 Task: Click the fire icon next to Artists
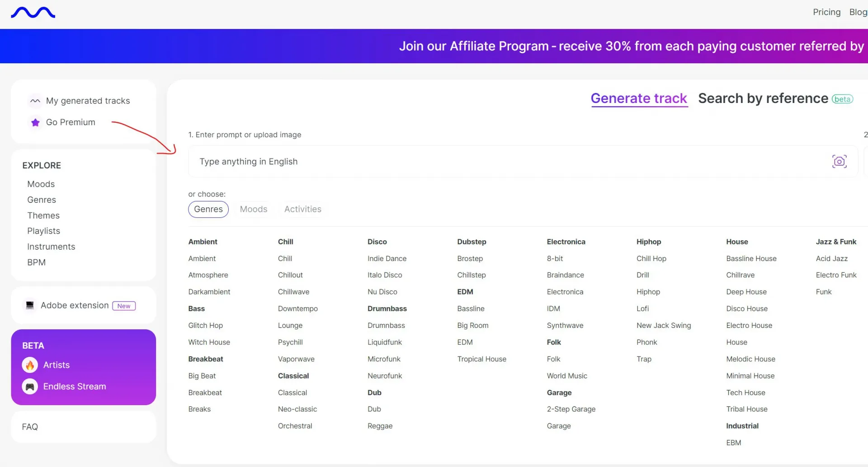[x=30, y=365]
